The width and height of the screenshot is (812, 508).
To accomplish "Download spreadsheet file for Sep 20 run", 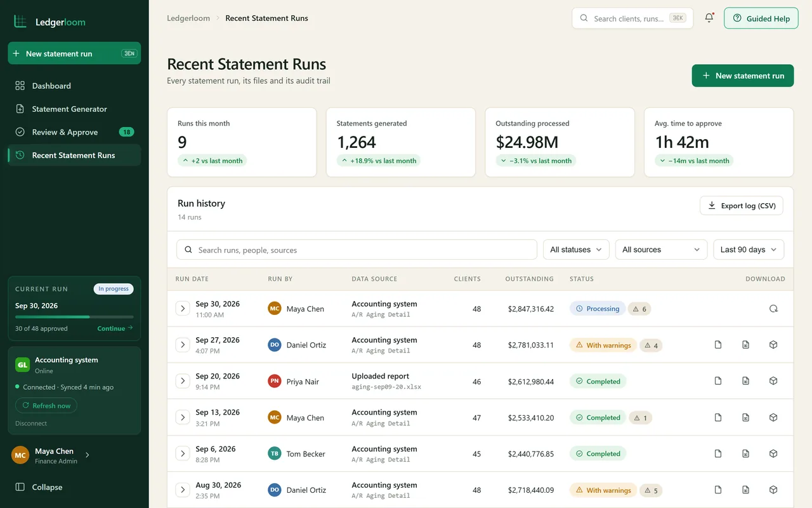I will point(746,381).
